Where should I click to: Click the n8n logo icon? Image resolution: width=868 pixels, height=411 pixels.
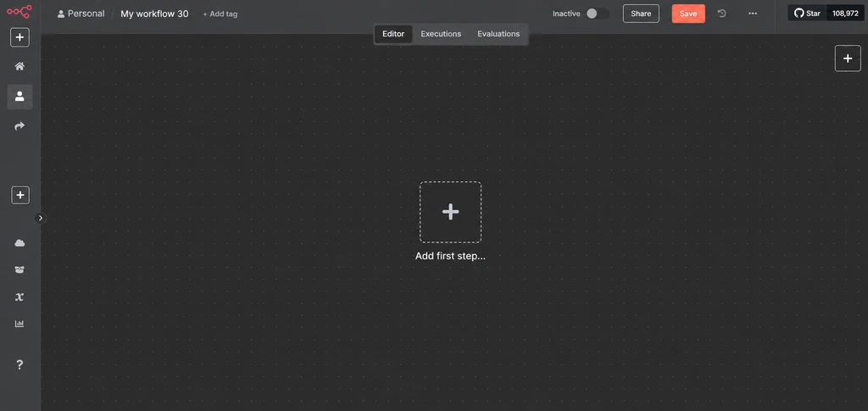(x=19, y=11)
